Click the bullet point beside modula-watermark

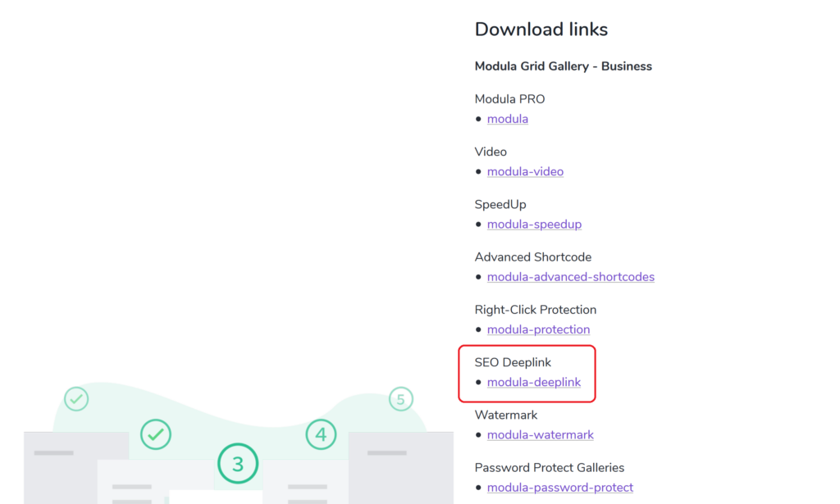[x=478, y=434]
